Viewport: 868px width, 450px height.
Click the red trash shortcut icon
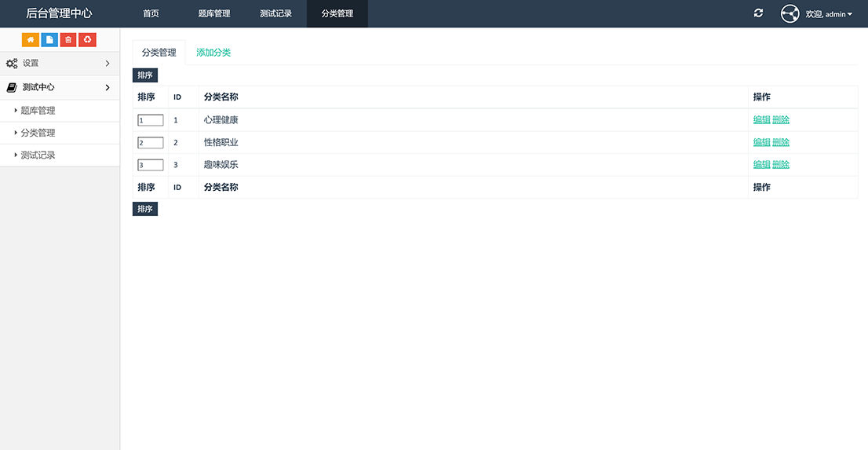(x=68, y=40)
